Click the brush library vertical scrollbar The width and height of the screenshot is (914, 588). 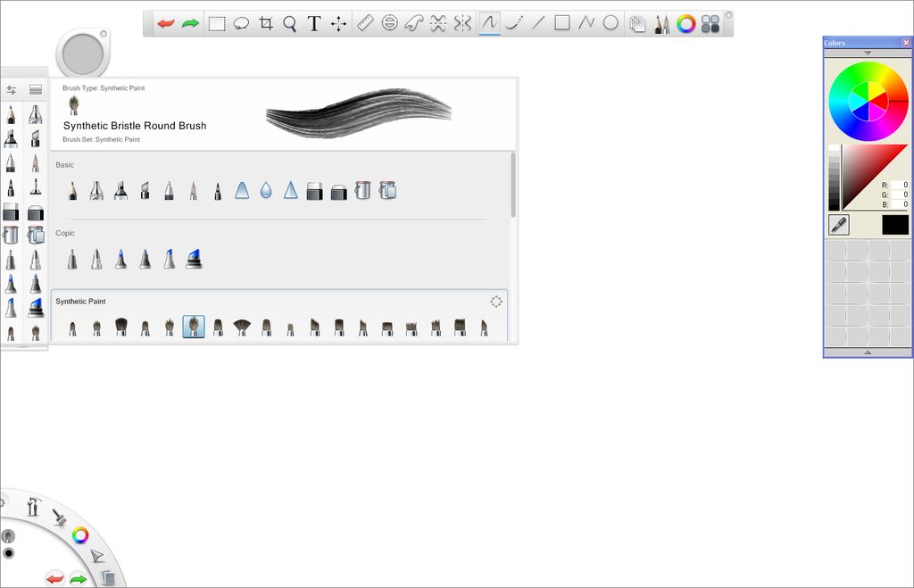pyautogui.click(x=513, y=185)
